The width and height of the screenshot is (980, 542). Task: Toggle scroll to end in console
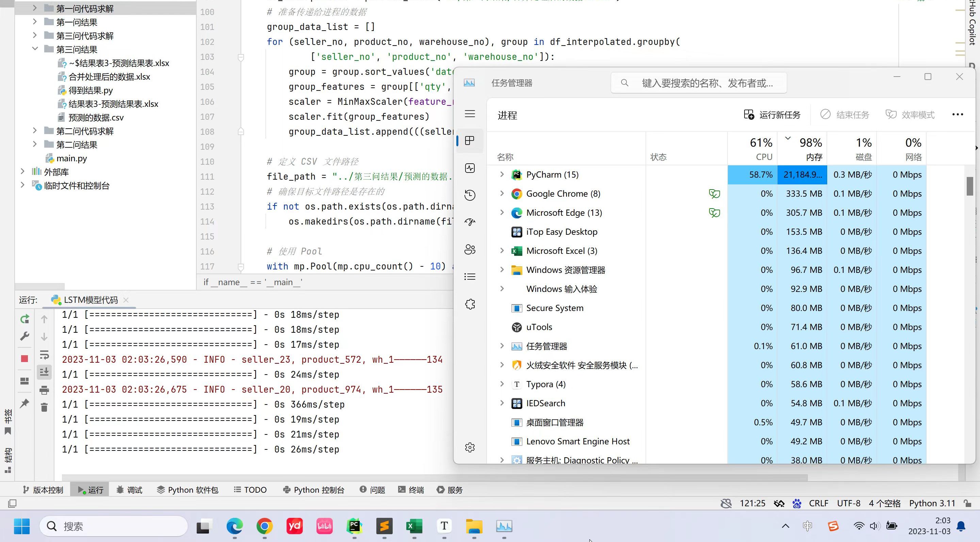point(44,372)
